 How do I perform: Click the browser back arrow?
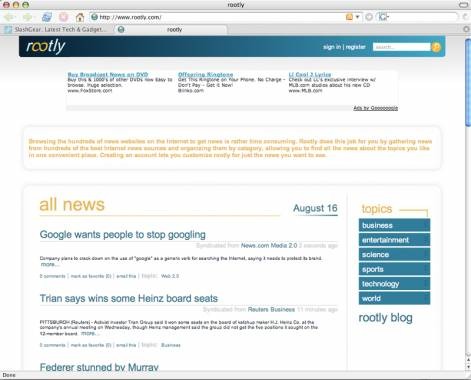pyautogui.click(x=9, y=17)
